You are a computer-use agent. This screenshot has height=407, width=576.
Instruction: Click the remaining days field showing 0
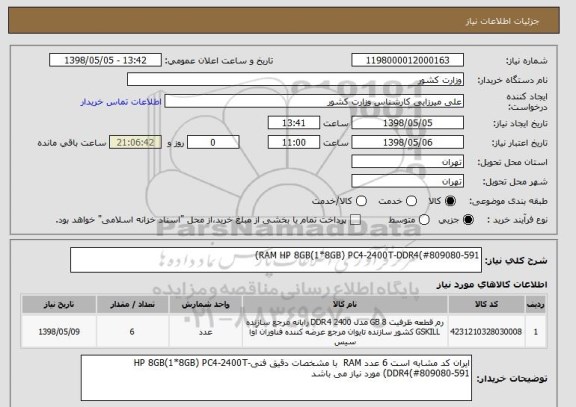pyautogui.click(x=213, y=142)
